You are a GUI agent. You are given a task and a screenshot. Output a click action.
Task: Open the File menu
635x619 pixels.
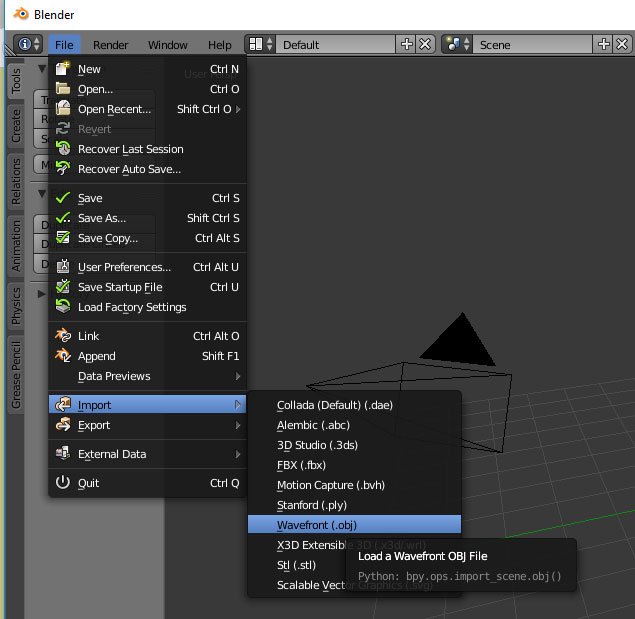coord(64,45)
